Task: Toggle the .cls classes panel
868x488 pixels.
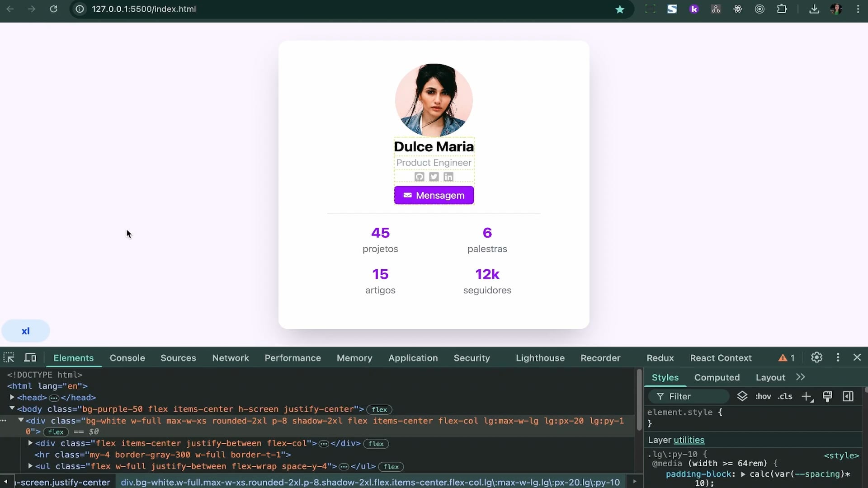Action: pyautogui.click(x=785, y=396)
